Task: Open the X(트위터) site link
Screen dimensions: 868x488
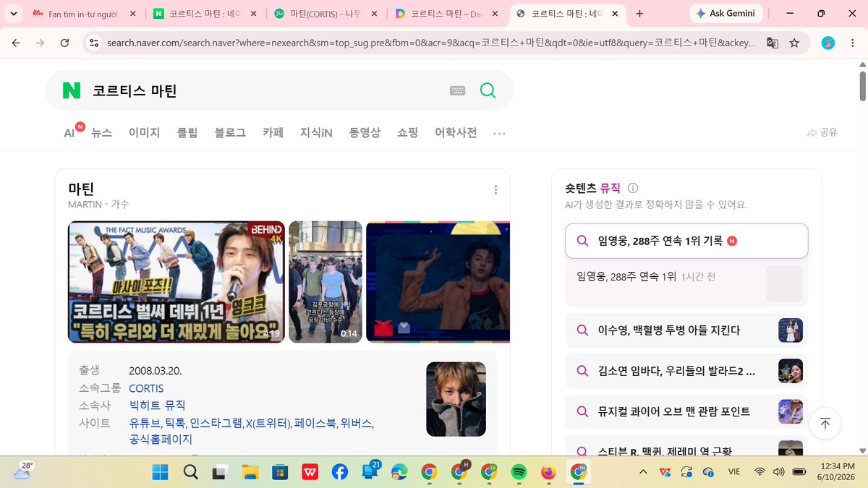Action: click(x=268, y=423)
